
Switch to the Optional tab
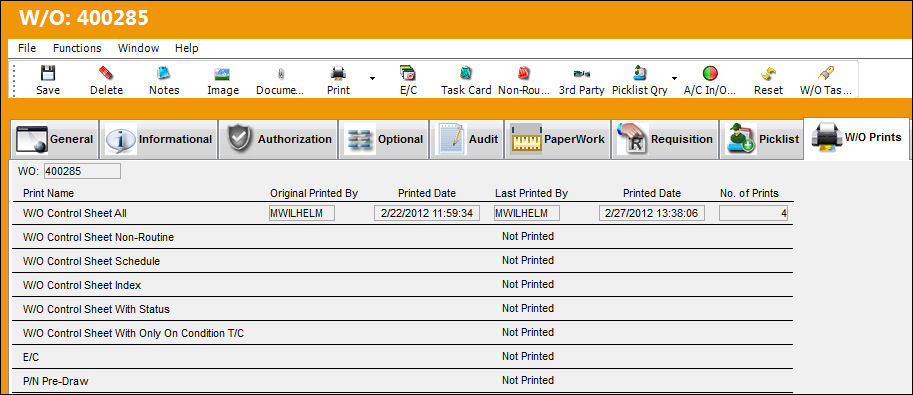tap(384, 139)
